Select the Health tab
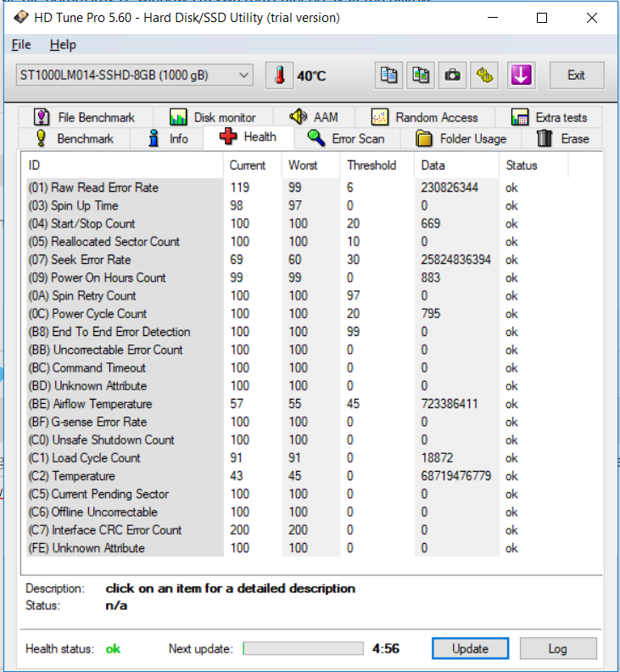Viewport: 620px width, 672px height. pos(249,137)
